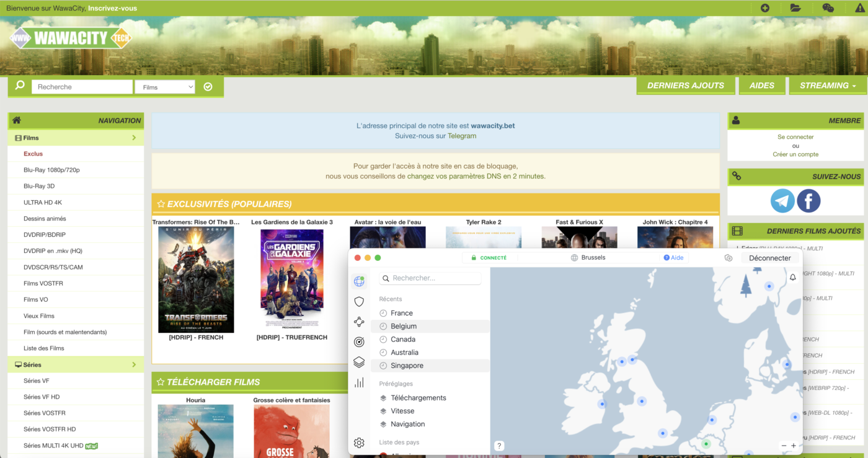Viewport: 868px width, 458px height.
Task: Zoom in the VPN map with plus button
Action: pos(794,446)
